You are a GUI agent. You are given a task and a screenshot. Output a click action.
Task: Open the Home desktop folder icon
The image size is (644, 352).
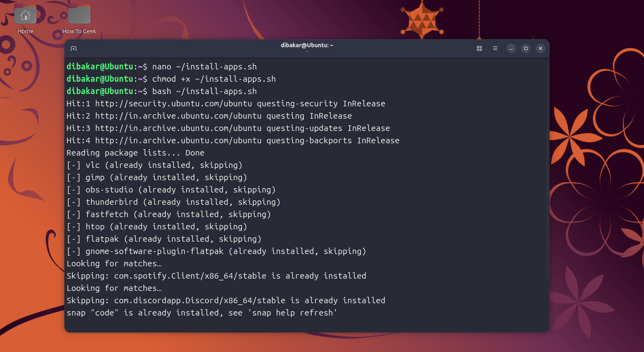point(25,19)
